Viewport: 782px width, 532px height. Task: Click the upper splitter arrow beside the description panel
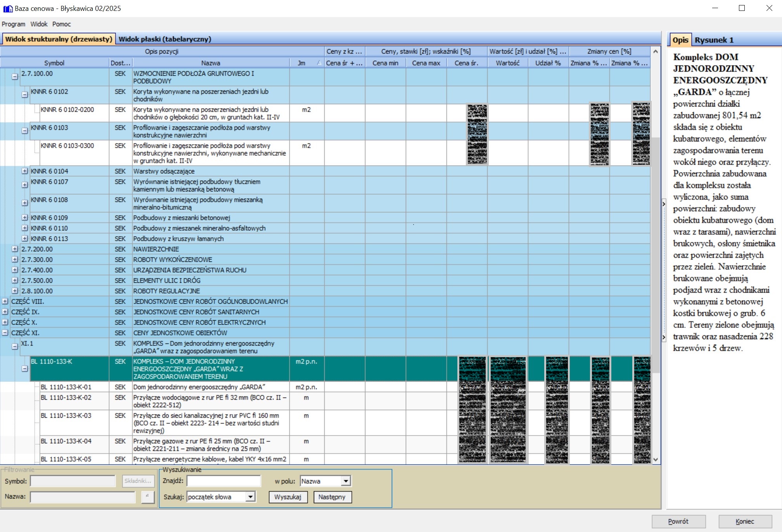pos(664,204)
